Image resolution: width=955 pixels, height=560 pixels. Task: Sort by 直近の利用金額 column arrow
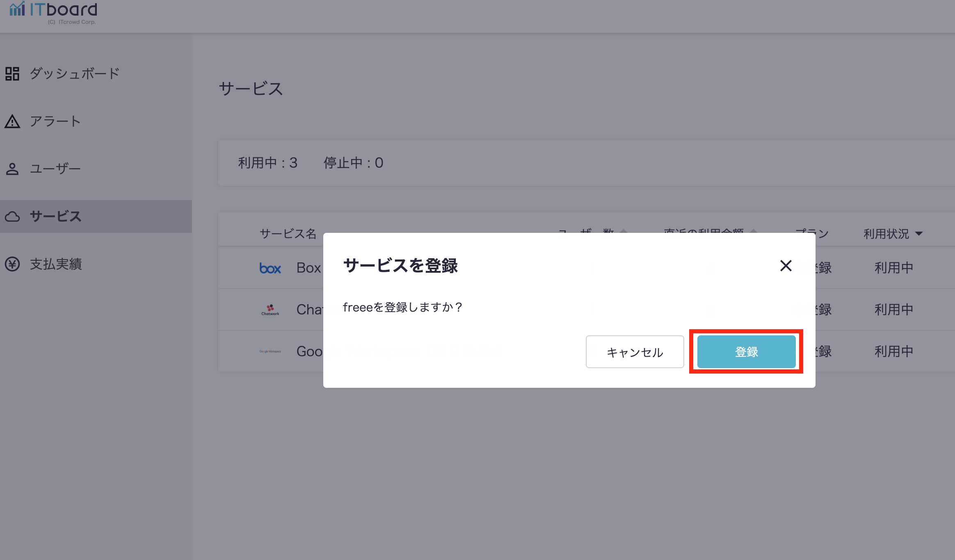point(754,231)
